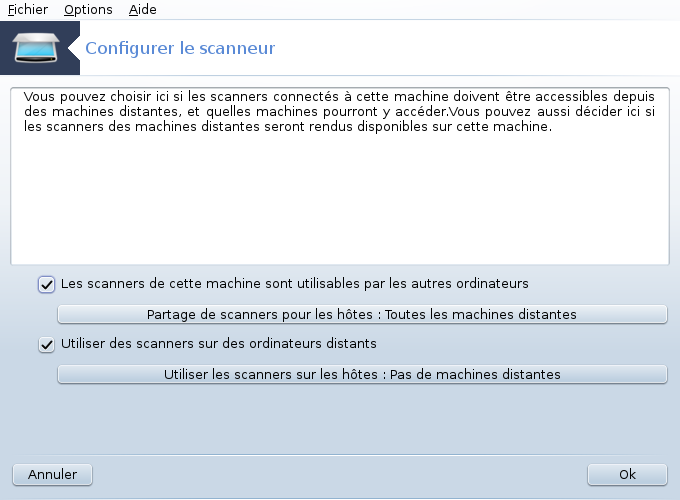
Task: Click the description paragraph starting 'Vous pouvez choisir'
Action: coord(339,111)
